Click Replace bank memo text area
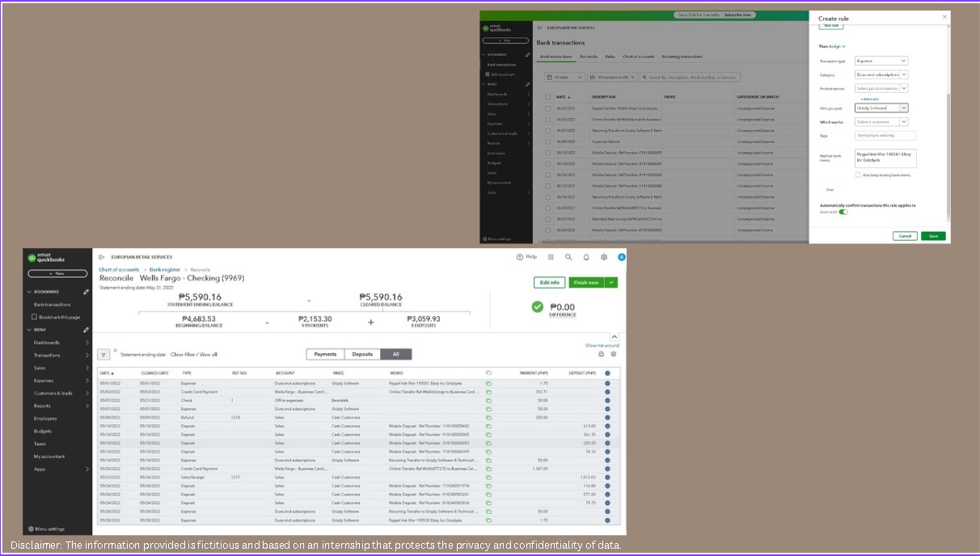The height and width of the screenshot is (556, 980). [x=885, y=158]
